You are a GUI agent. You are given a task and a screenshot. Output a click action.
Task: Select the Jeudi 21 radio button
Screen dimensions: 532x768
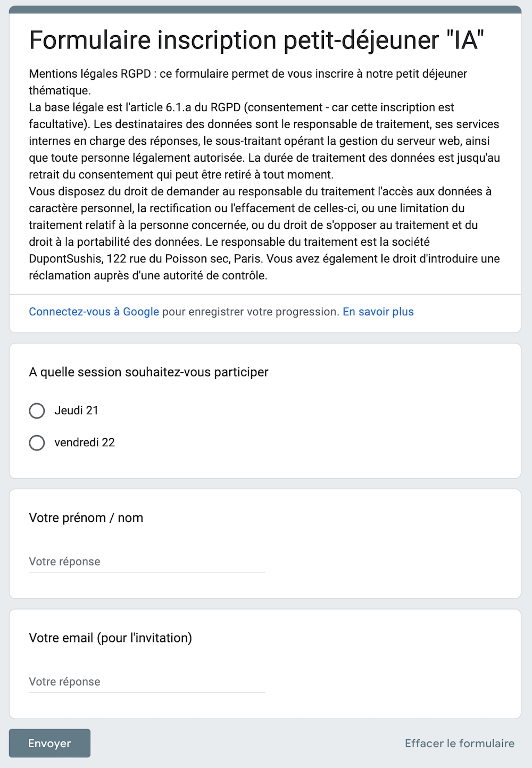(37, 411)
